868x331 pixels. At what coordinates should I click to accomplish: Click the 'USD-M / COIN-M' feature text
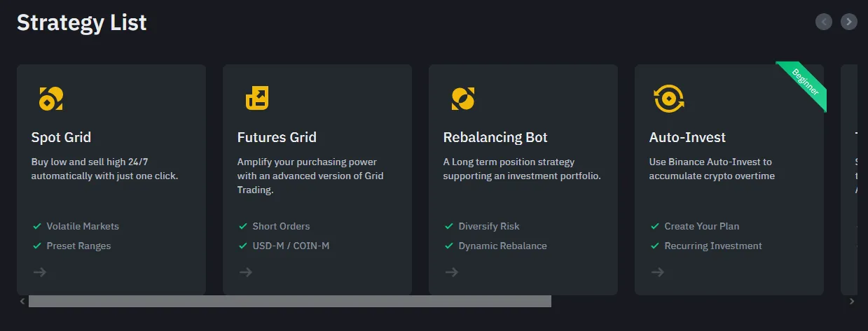point(291,246)
